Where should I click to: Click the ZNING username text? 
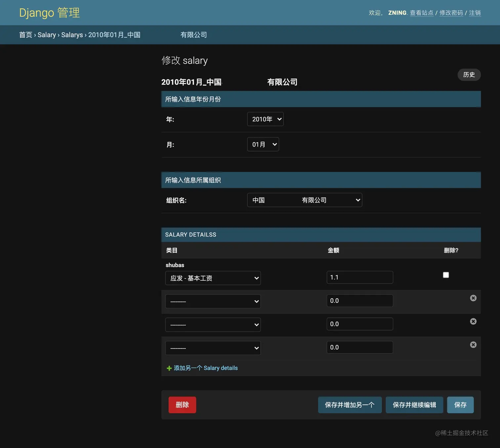[397, 13]
